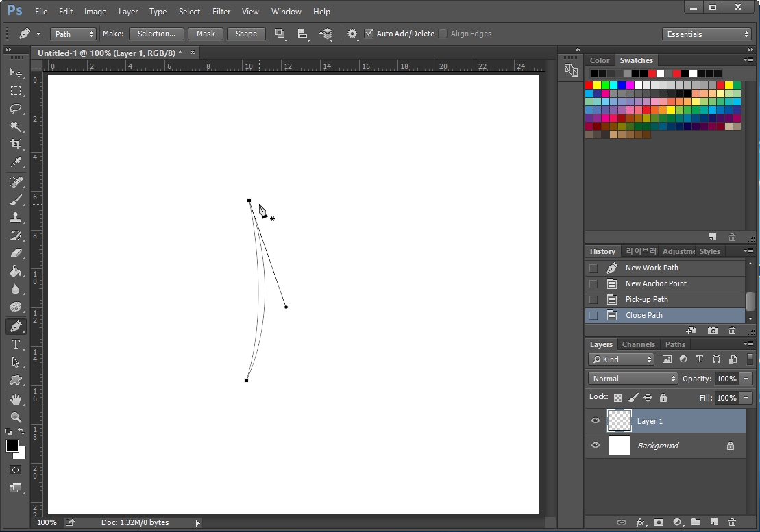
Task: Open path operations options
Action: pyautogui.click(x=280, y=34)
